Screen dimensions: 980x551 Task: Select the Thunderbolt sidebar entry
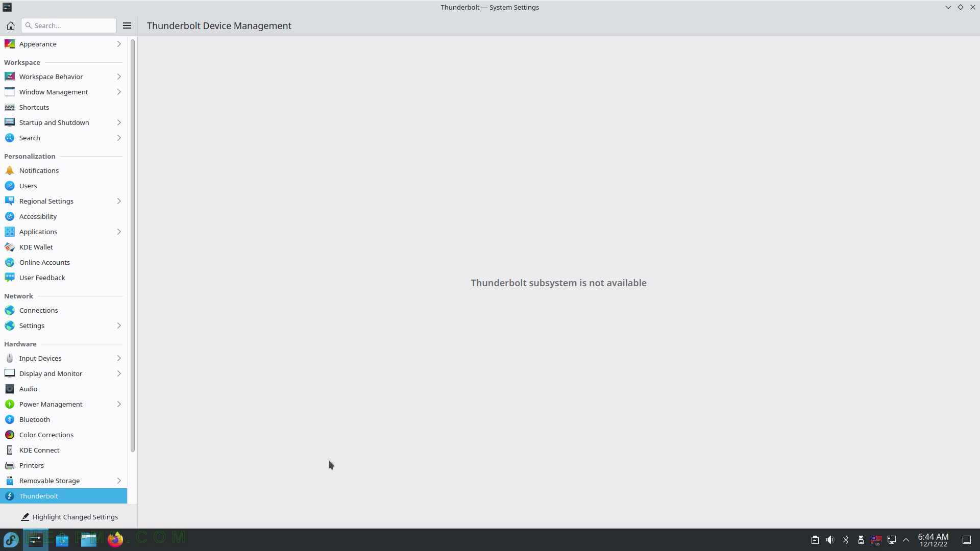click(63, 496)
